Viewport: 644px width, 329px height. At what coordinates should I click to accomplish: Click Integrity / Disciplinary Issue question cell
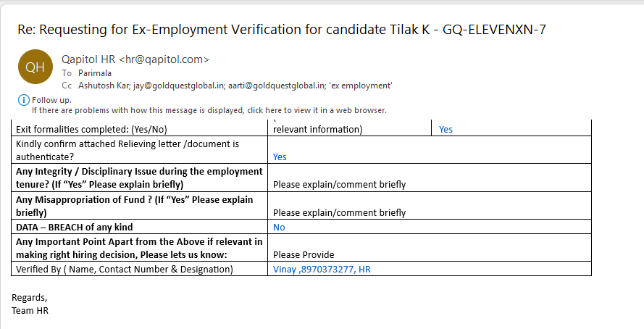(x=139, y=178)
